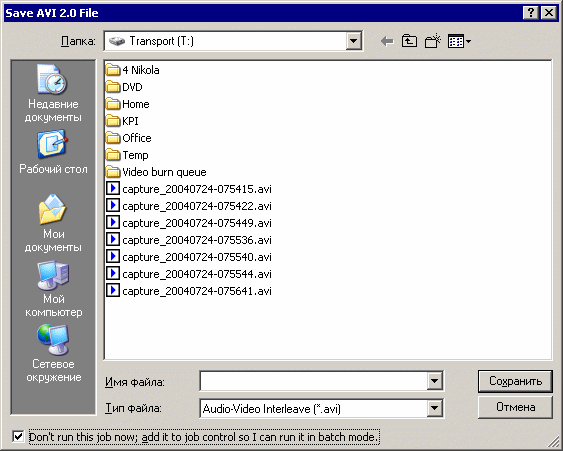Select the Video burn queue folder icon
Viewport: 563px width, 451px height.
tap(113, 172)
